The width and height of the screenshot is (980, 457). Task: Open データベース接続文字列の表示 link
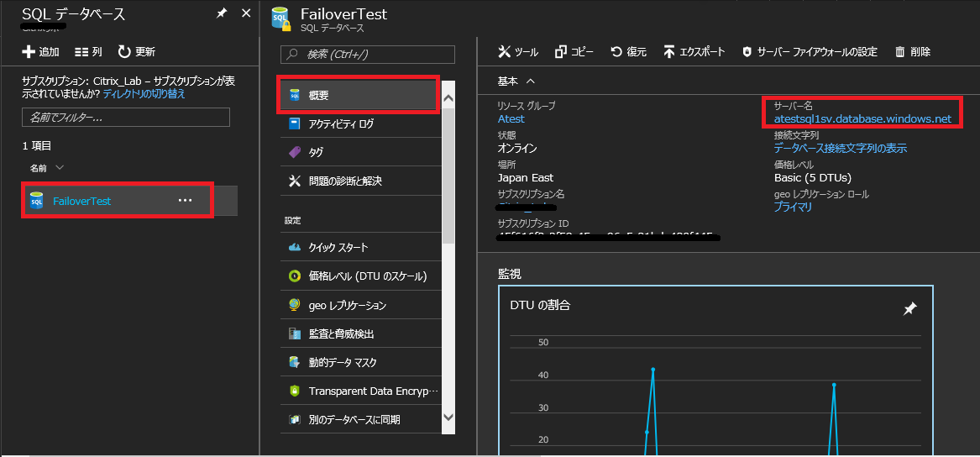tap(840, 148)
